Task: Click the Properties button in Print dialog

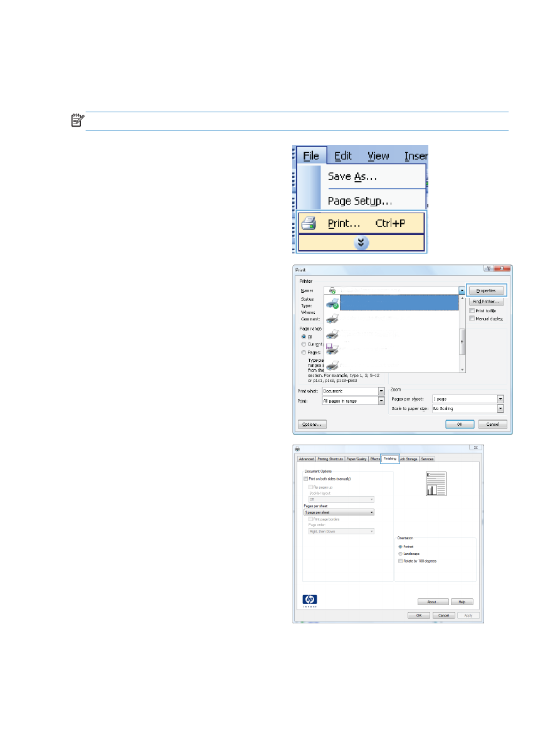Action: click(x=486, y=290)
